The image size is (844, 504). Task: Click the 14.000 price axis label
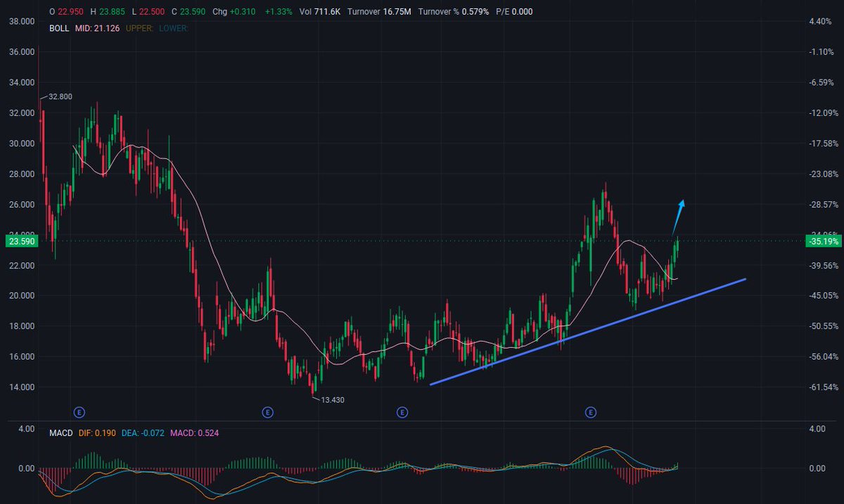coord(22,387)
